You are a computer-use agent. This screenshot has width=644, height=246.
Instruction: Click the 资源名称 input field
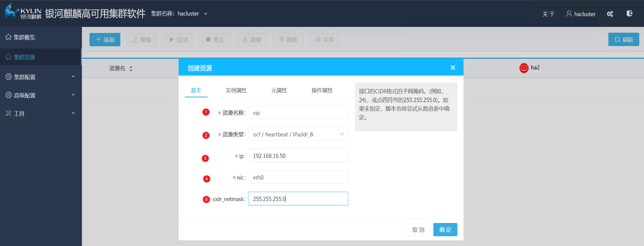[298, 113]
